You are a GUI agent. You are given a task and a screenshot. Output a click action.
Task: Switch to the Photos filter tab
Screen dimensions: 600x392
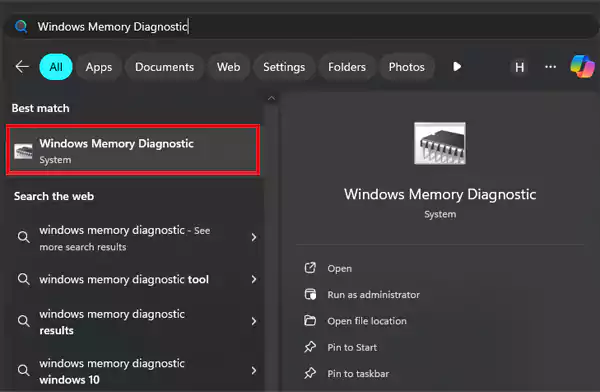coord(407,67)
